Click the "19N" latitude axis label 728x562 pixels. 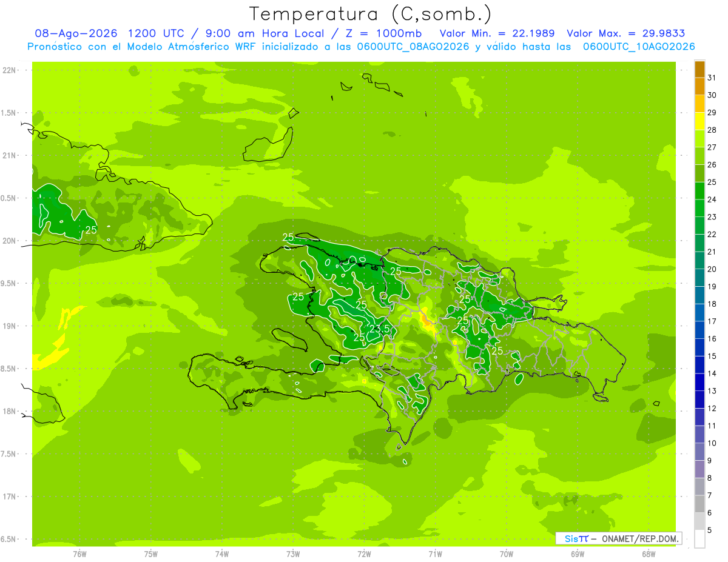coord(8,326)
